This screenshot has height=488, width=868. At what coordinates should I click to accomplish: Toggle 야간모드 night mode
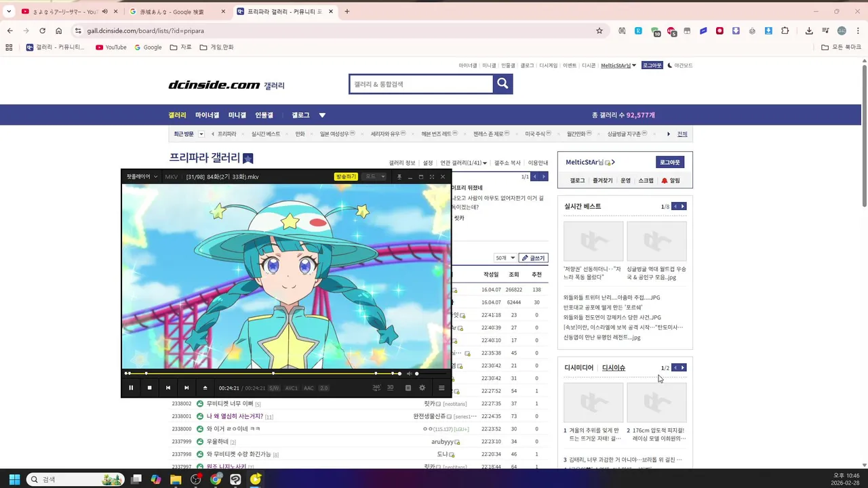click(680, 66)
